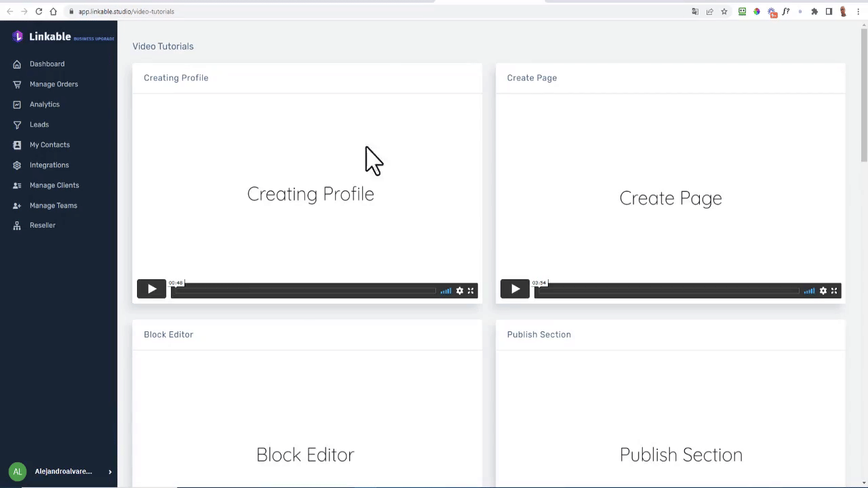868x488 pixels.
Task: Click the Linkable logo
Action: coord(42,37)
